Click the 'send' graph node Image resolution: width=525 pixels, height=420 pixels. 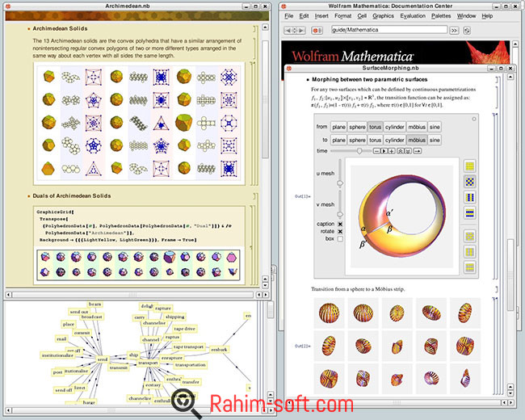click(103, 359)
